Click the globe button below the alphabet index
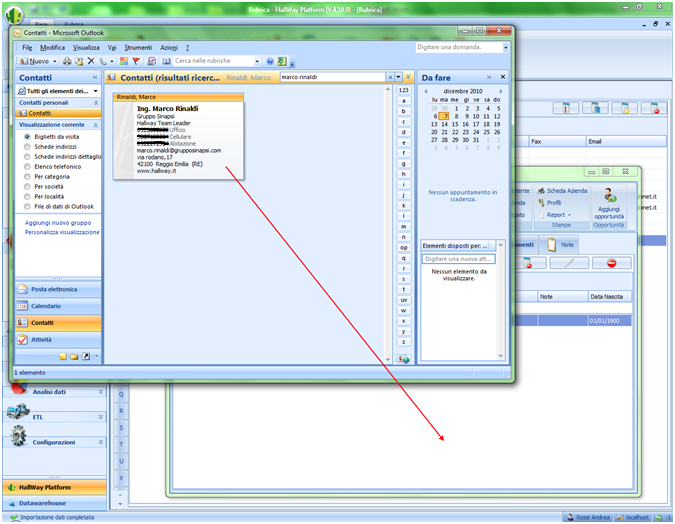Viewport: 675px width, 524px height. coord(403,359)
